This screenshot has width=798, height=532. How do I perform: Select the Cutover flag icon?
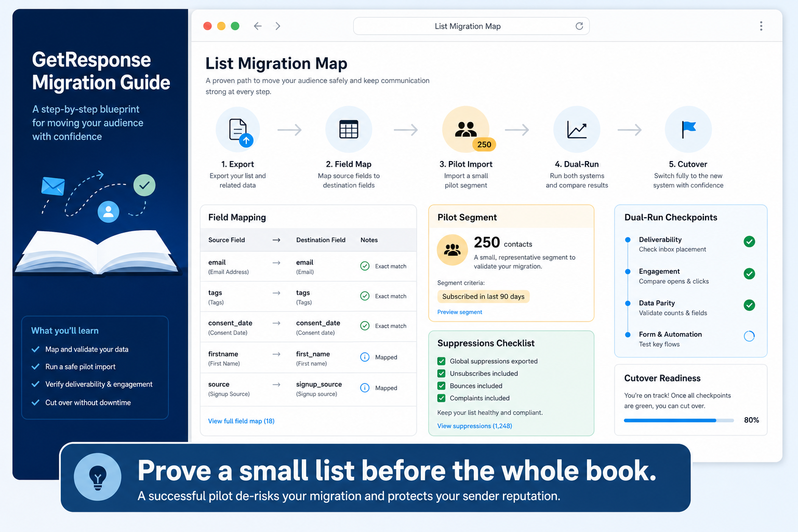click(x=688, y=129)
